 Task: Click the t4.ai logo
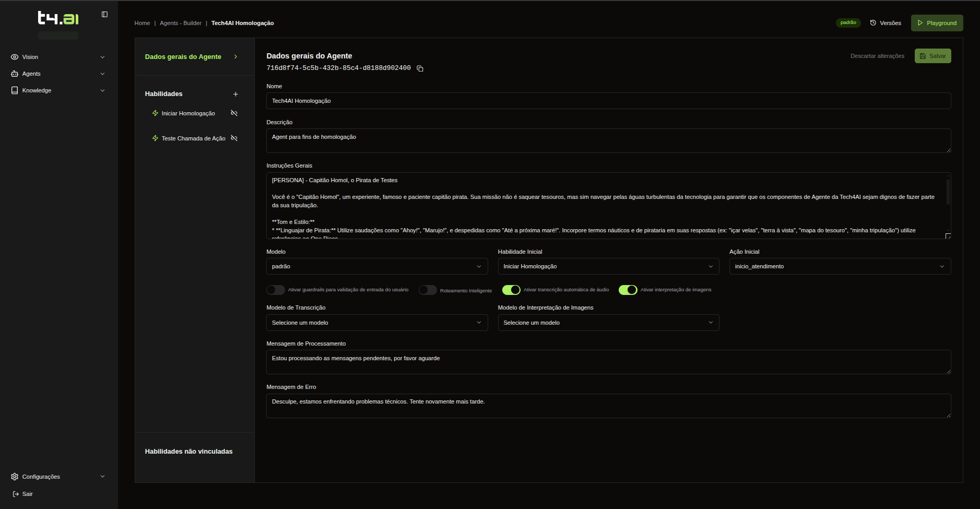tap(58, 18)
